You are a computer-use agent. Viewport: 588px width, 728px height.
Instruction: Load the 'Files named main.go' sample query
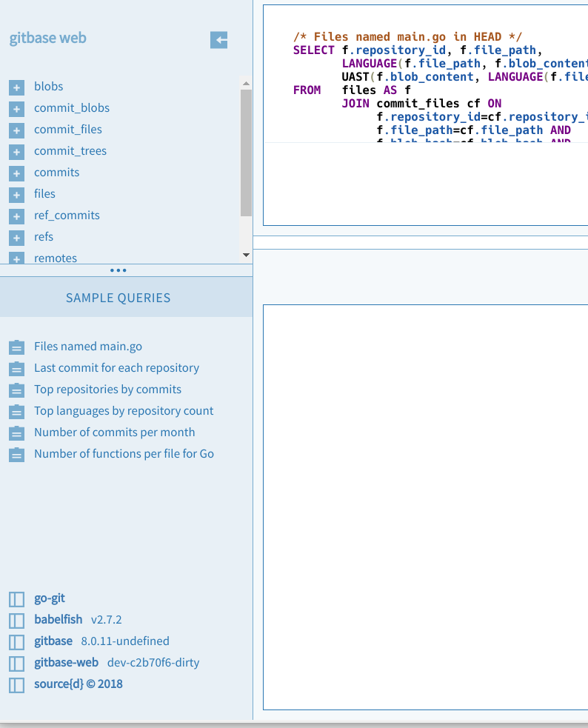point(88,347)
